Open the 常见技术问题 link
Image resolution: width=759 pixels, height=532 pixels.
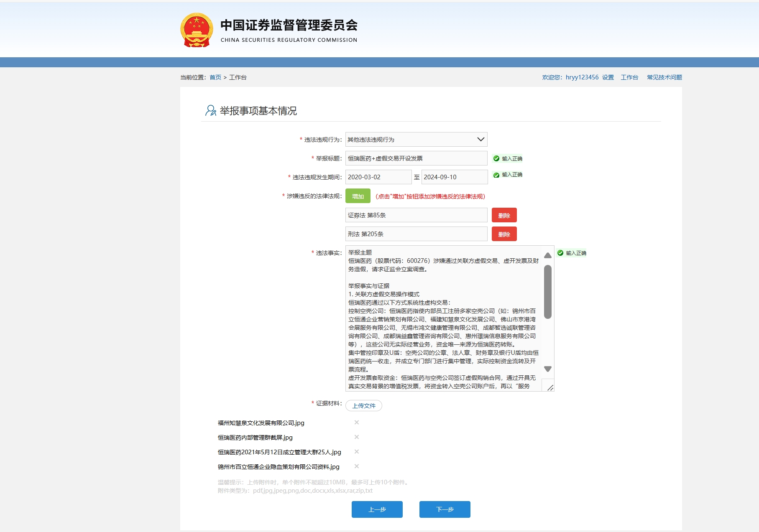point(664,77)
